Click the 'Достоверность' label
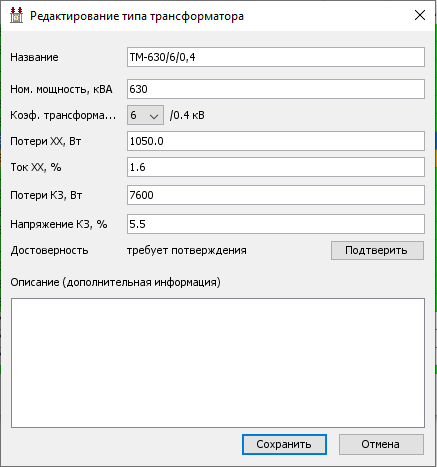 (49, 250)
